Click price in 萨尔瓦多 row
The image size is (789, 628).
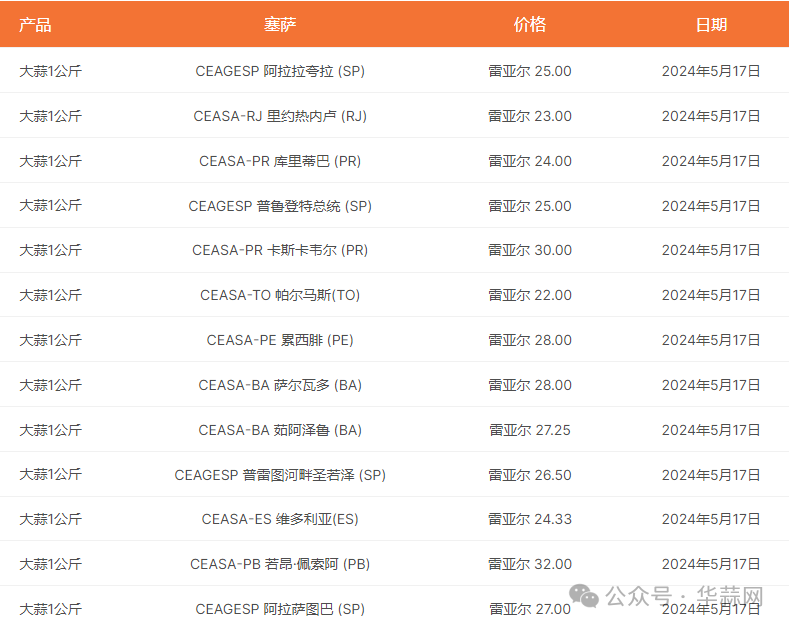click(530, 385)
